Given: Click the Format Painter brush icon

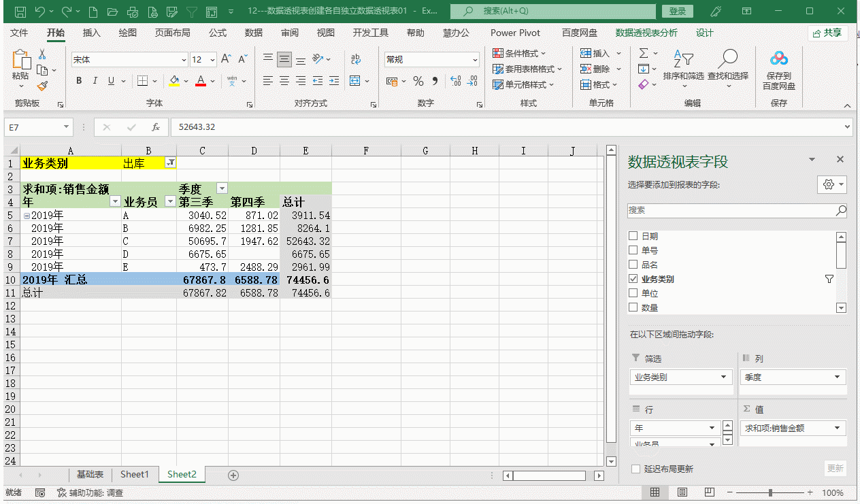Looking at the screenshot, I should [x=42, y=86].
